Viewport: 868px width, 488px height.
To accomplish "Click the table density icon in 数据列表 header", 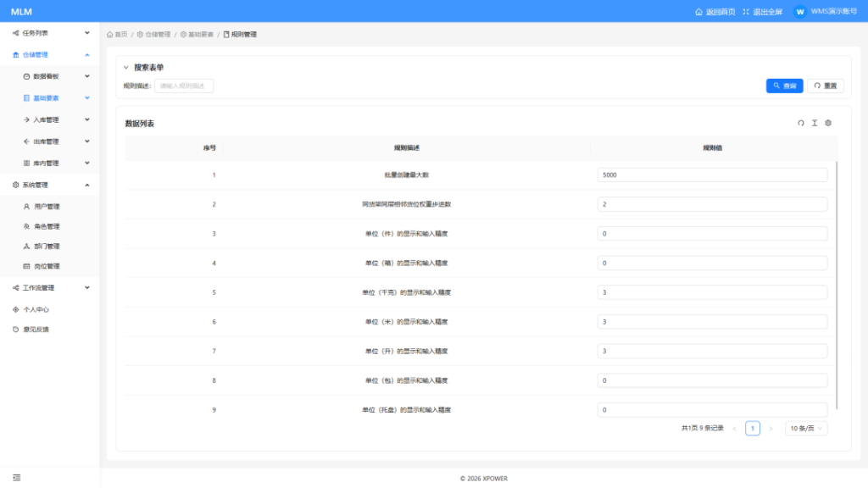I will (x=815, y=123).
